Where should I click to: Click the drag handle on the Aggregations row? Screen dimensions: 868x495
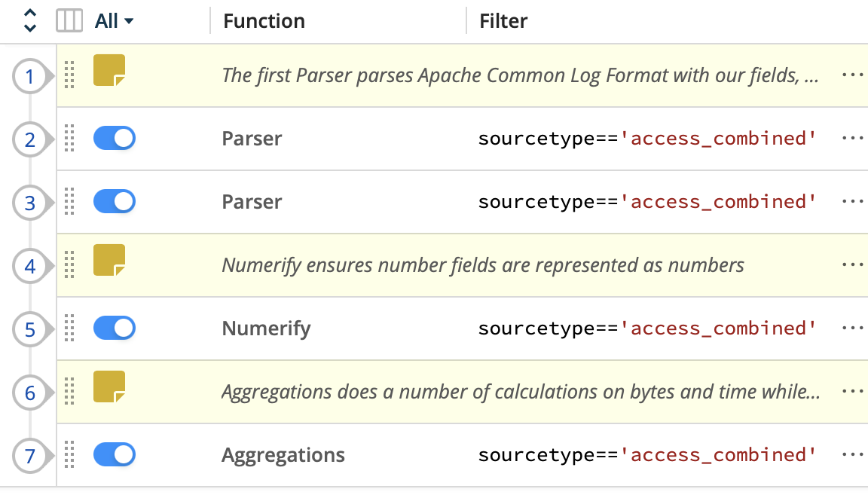(x=69, y=455)
